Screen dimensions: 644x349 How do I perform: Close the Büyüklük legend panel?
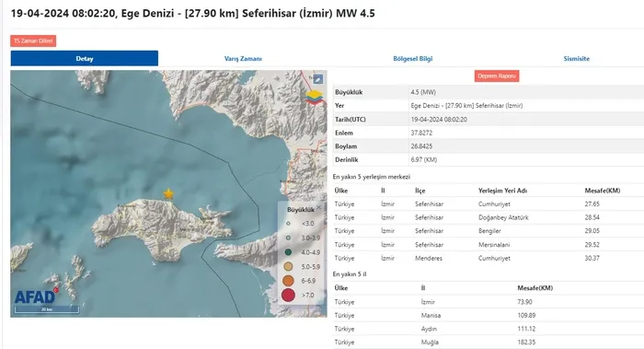coord(319,207)
